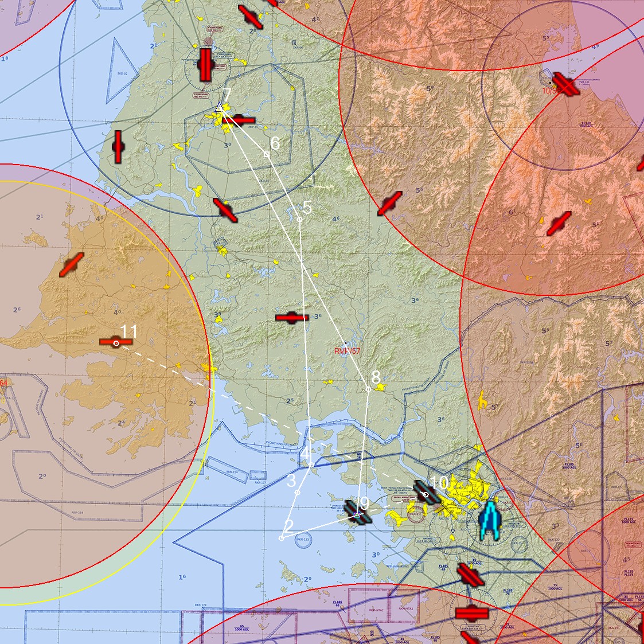
Task: Select the red crossed runway icon at the top-right airfield
Action: coord(565,84)
